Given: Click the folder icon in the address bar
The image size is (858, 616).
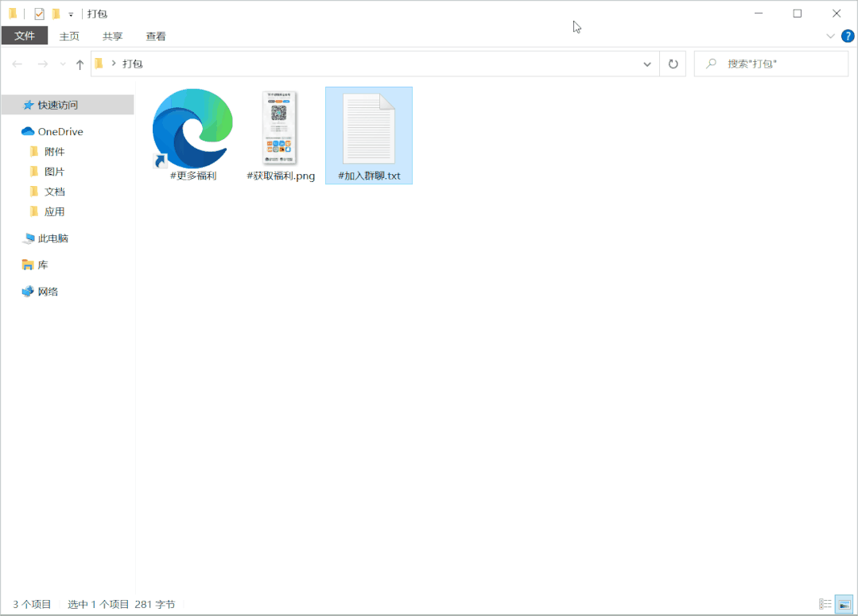Looking at the screenshot, I should point(99,64).
